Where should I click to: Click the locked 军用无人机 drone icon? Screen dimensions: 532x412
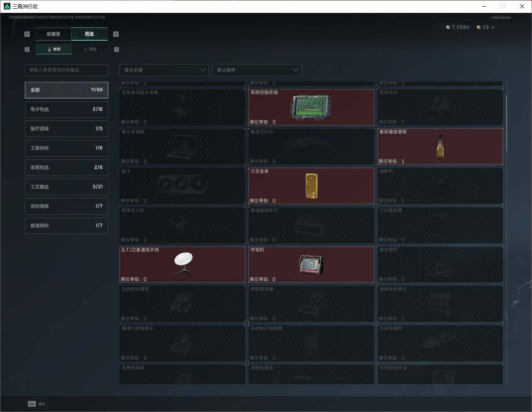pos(181,223)
